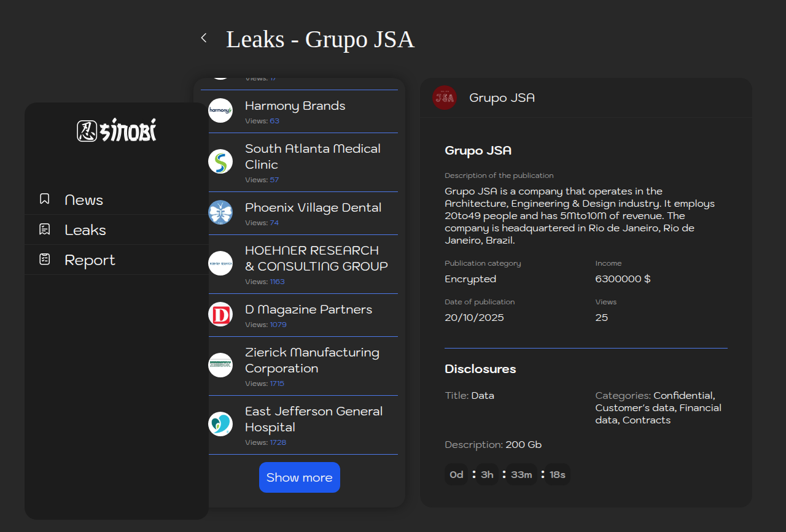Open the News menu item
This screenshot has height=532, width=786.
(84, 200)
